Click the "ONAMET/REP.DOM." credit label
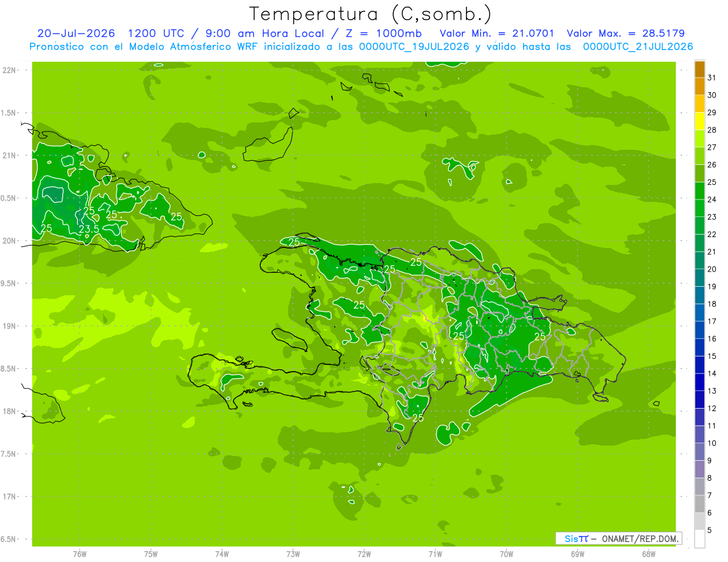Image resolution: width=728 pixels, height=562 pixels. pos(640,538)
